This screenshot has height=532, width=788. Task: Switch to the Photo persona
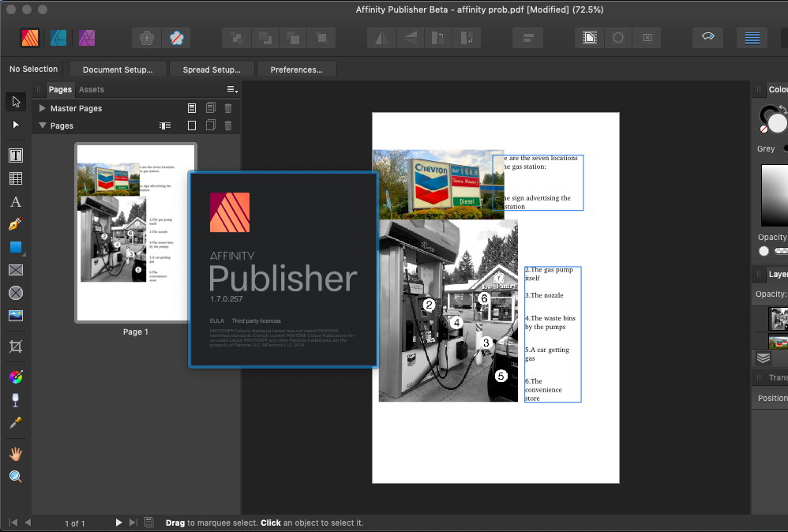(86, 38)
